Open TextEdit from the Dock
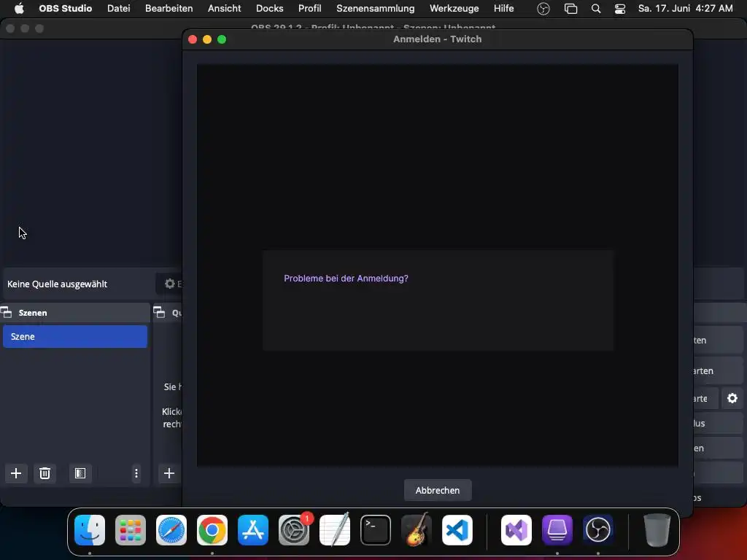The width and height of the screenshot is (747, 560). (335, 530)
